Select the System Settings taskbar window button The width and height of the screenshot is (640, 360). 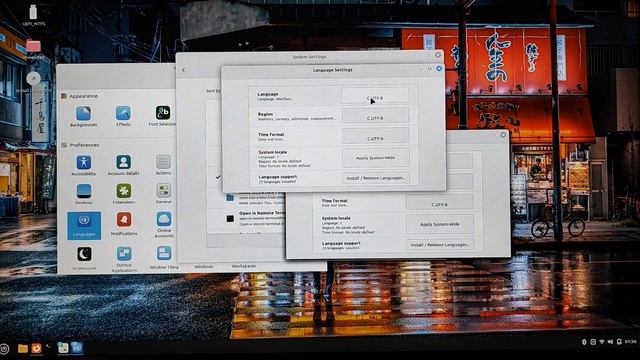click(x=63, y=348)
